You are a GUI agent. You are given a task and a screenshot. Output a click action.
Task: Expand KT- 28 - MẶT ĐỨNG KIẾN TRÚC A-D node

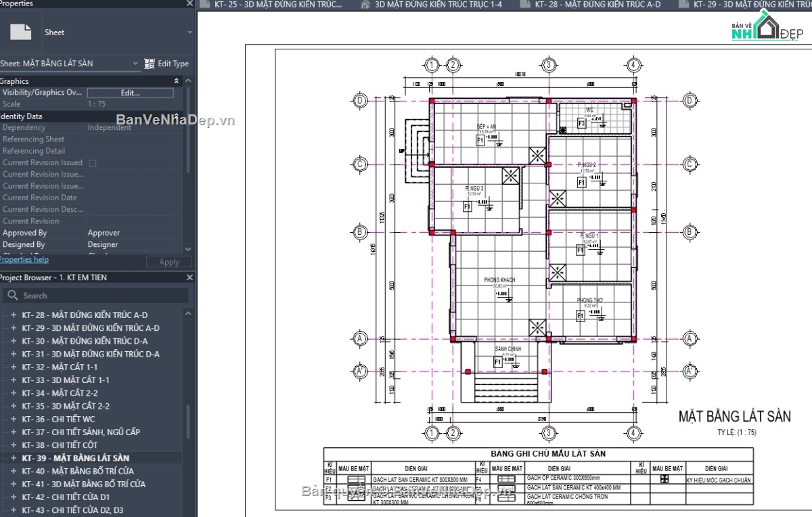click(x=13, y=315)
